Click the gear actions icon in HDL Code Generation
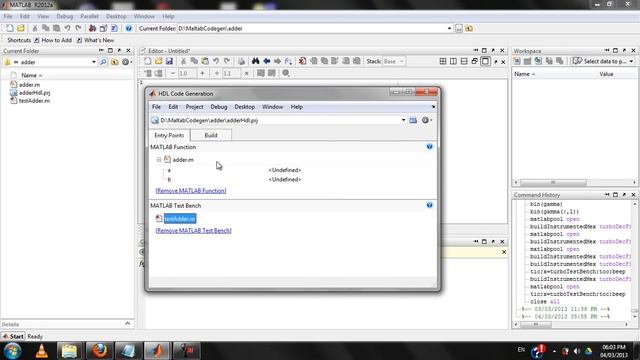 426,120
